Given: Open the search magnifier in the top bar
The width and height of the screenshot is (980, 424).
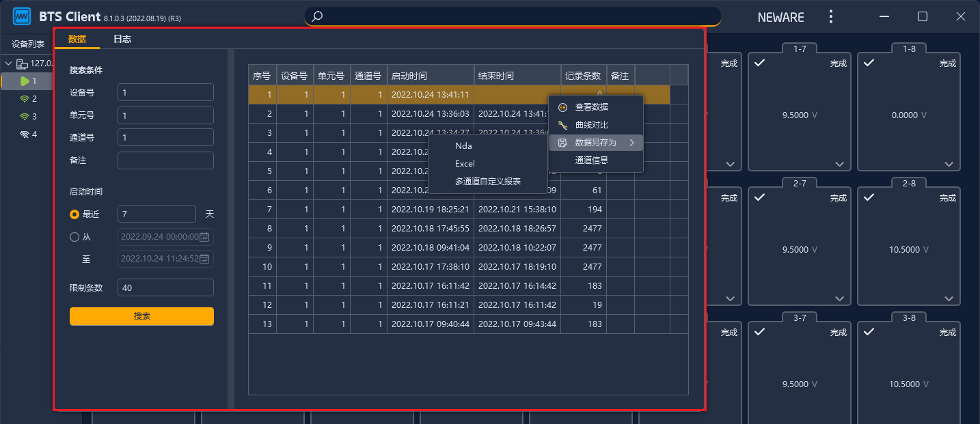Looking at the screenshot, I should [x=316, y=16].
